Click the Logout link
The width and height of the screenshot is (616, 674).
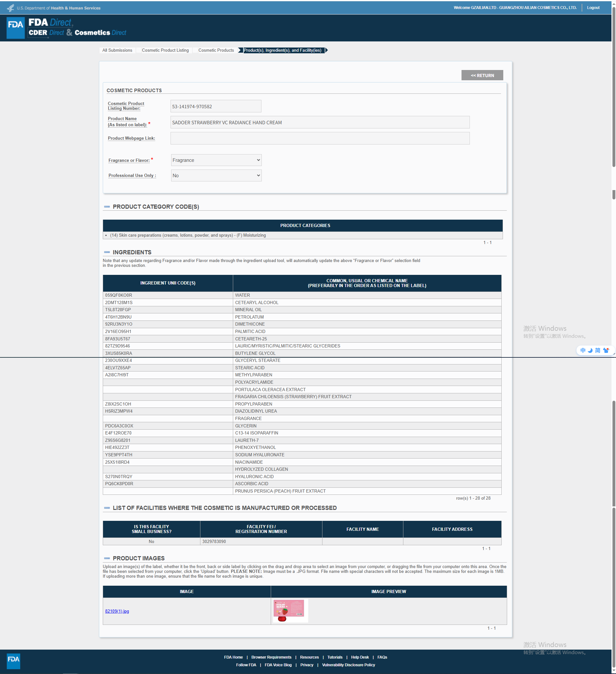point(593,8)
